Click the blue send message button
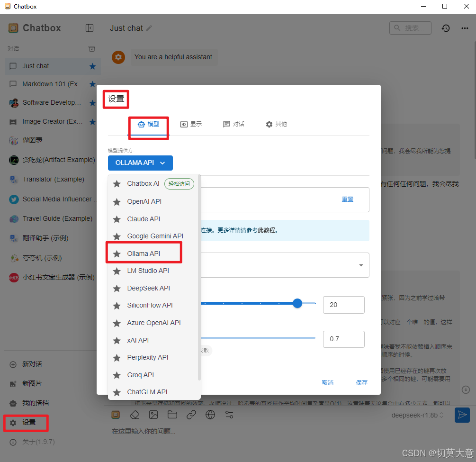The image size is (476, 462). [x=462, y=415]
